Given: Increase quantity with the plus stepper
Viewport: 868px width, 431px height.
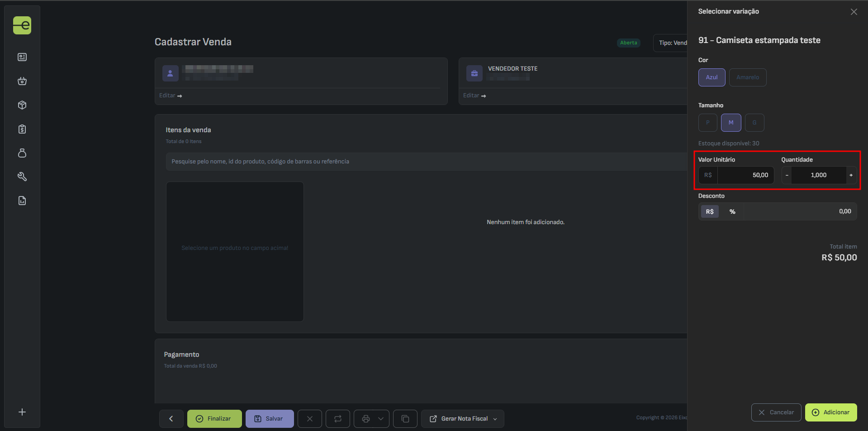Looking at the screenshot, I should point(851,175).
